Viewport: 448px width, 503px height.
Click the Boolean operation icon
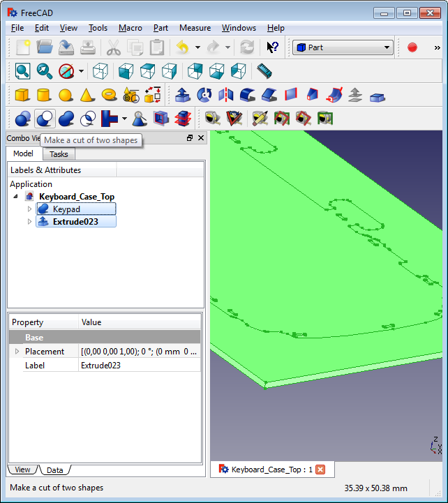pos(23,119)
